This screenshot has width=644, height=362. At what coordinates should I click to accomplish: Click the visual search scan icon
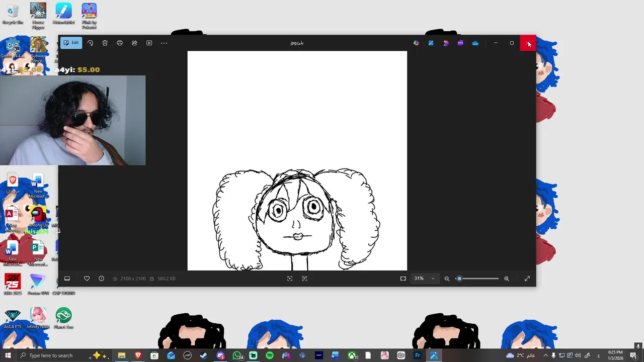point(290,279)
